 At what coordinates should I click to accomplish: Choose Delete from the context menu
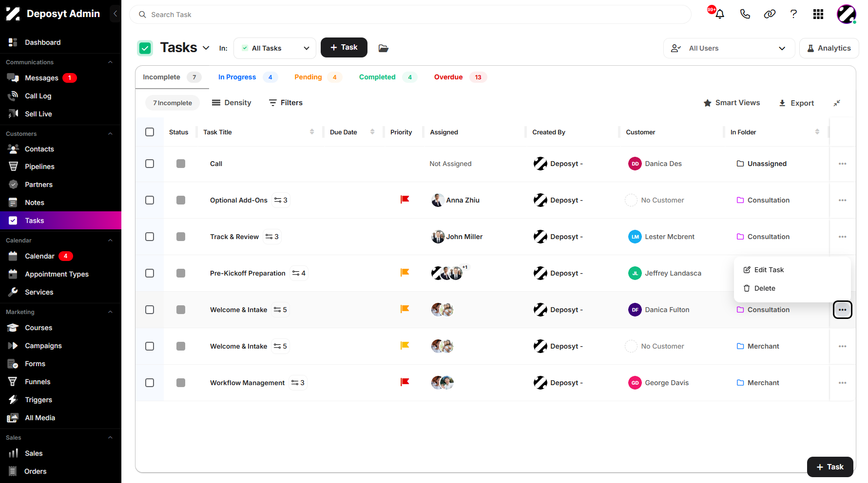coord(759,288)
